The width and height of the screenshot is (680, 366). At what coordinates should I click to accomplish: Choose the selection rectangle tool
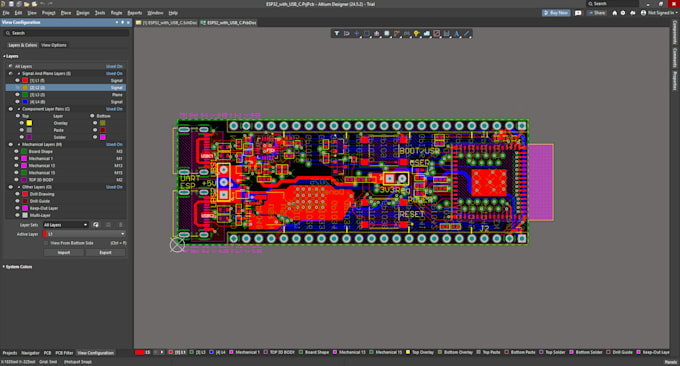366,33
